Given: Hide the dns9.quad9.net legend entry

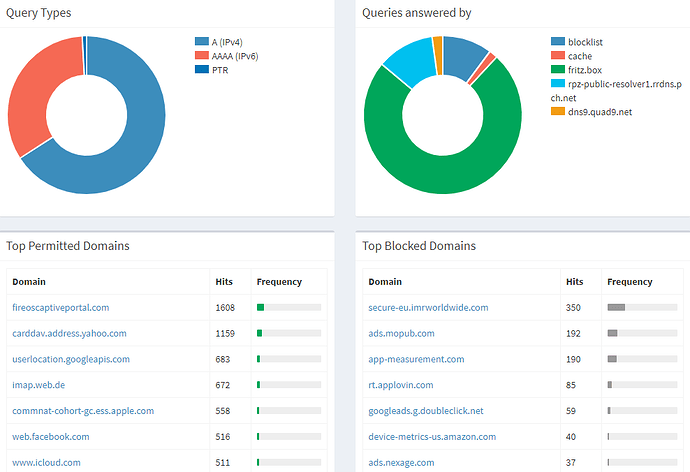Looking at the screenshot, I should click(600, 111).
